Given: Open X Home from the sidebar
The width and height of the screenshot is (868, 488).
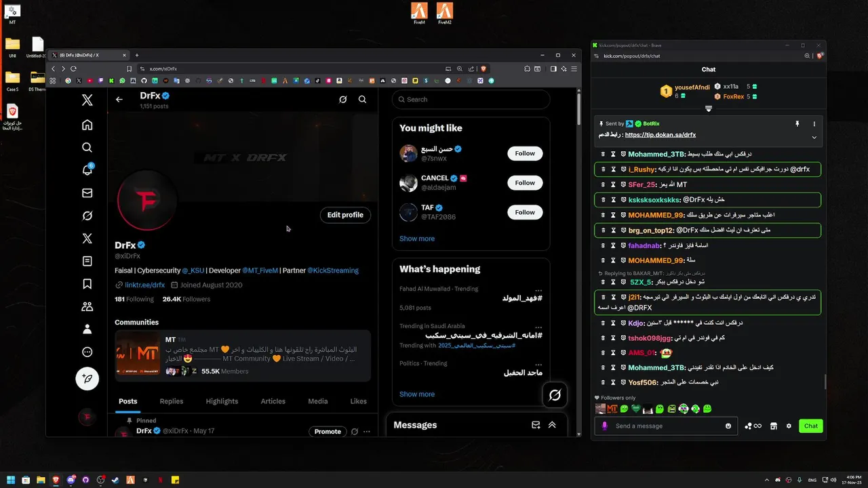Looking at the screenshot, I should tap(87, 125).
